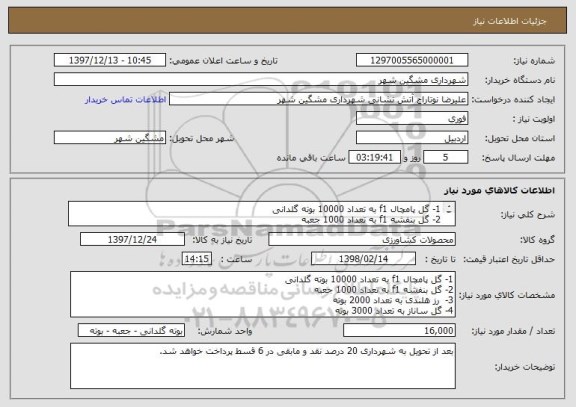The height and width of the screenshot is (407, 576).
Task: Click the remaining time field 03:19:41
Action: click(374, 158)
